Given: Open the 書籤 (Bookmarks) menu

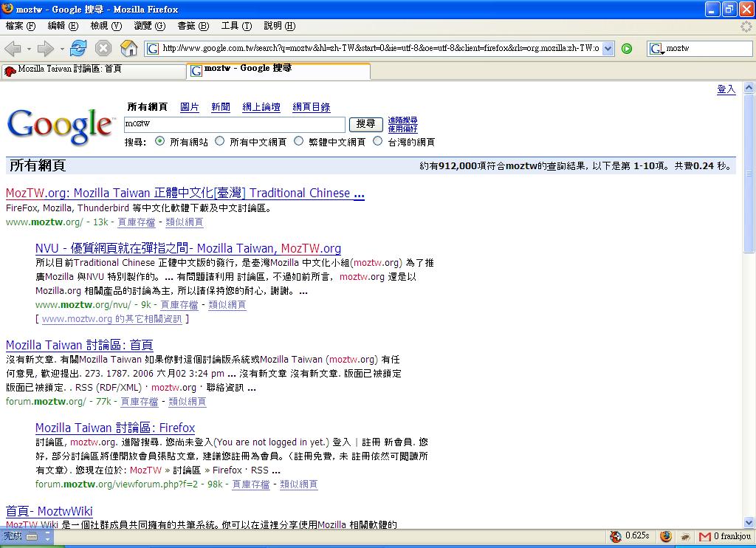Looking at the screenshot, I should pyautogui.click(x=193, y=26).
